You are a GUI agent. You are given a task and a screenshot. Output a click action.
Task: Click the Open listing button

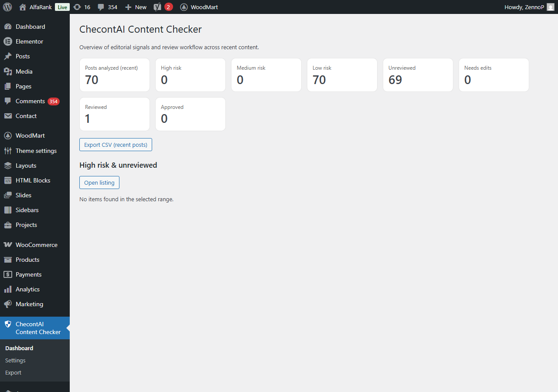point(99,182)
